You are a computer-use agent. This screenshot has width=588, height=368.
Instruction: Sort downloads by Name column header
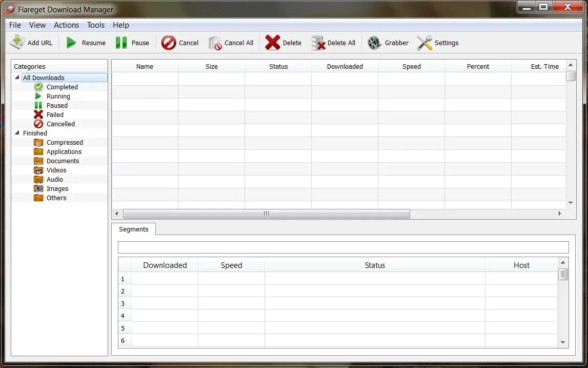tap(145, 66)
